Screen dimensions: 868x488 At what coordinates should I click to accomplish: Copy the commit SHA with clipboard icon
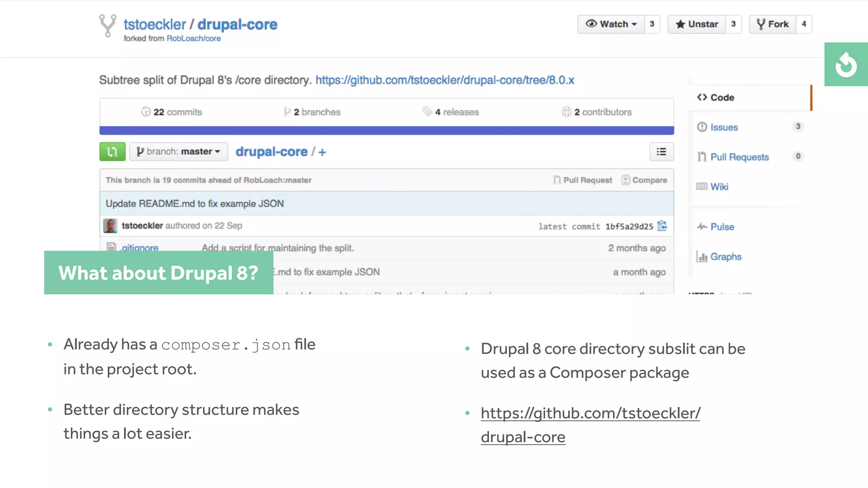[x=662, y=226]
